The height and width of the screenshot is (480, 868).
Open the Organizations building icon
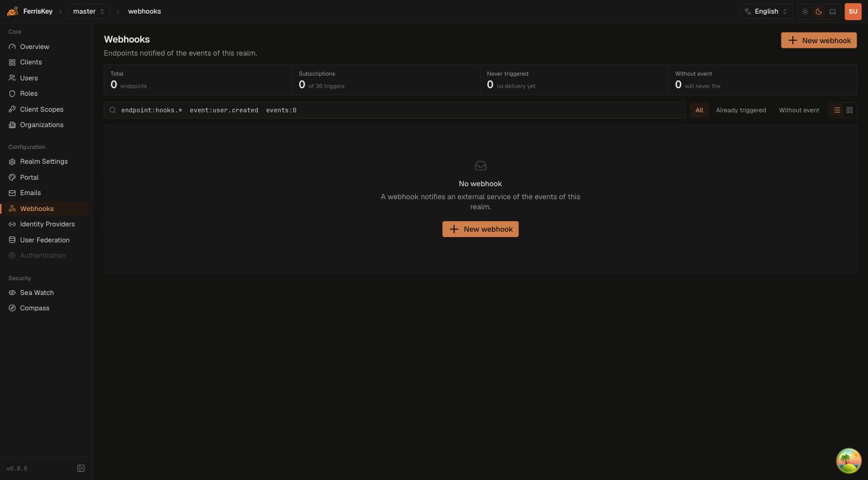click(12, 125)
